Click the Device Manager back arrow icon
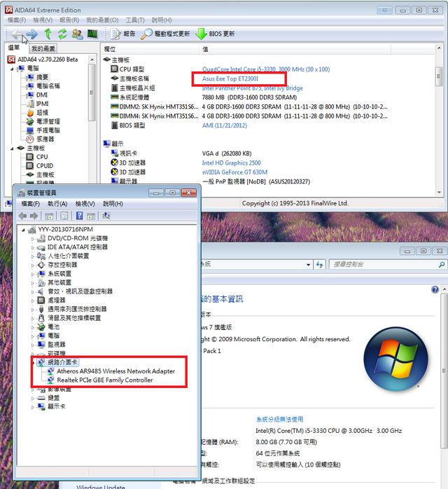448x489 pixels. [x=22, y=216]
